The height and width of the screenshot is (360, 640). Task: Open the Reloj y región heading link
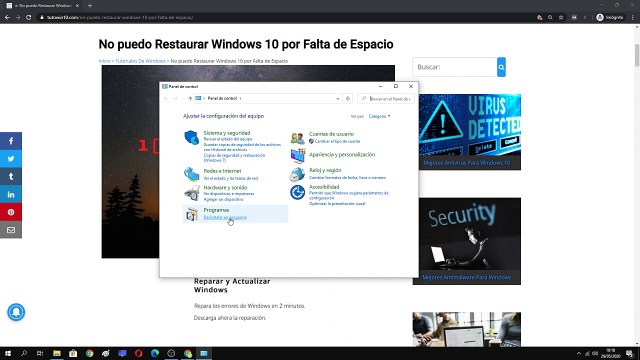point(325,170)
